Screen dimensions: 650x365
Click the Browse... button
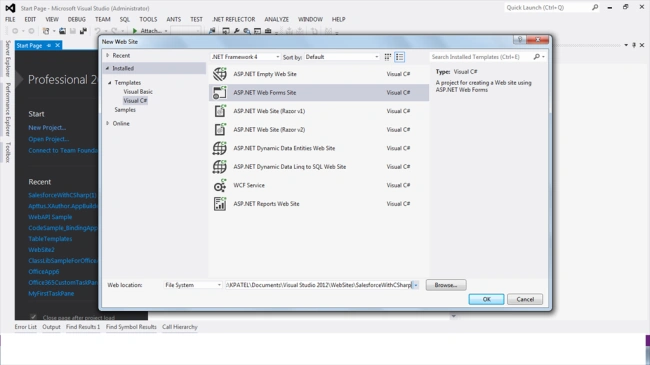[446, 285]
